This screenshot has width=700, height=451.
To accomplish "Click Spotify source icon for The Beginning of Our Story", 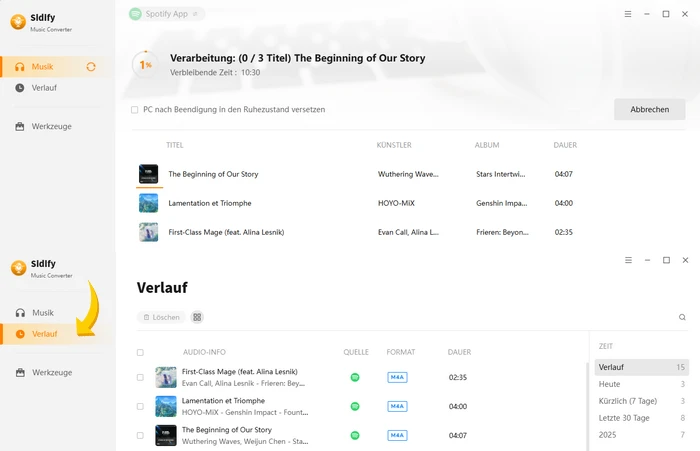I will (355, 435).
